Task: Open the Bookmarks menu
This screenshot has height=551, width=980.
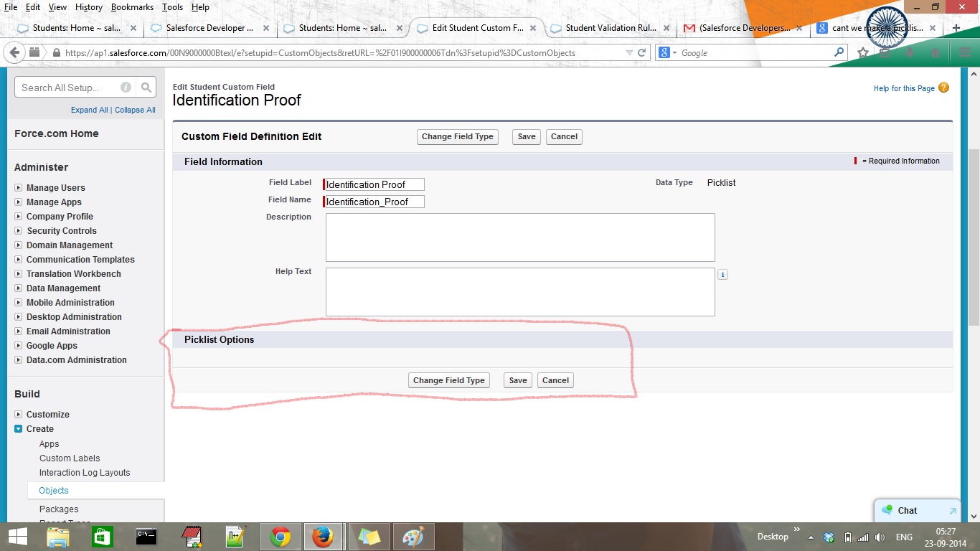Action: pos(132,7)
